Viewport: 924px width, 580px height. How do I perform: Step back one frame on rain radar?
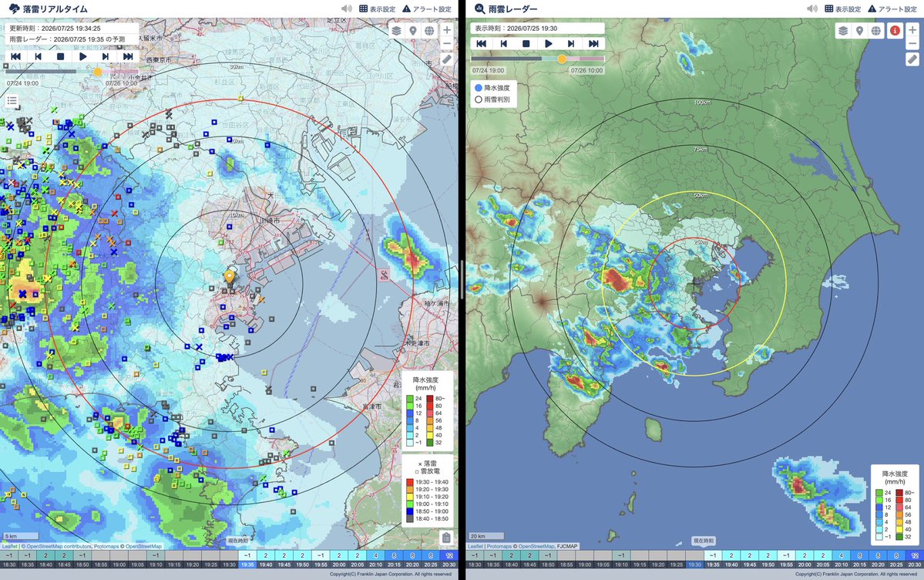tap(503, 44)
